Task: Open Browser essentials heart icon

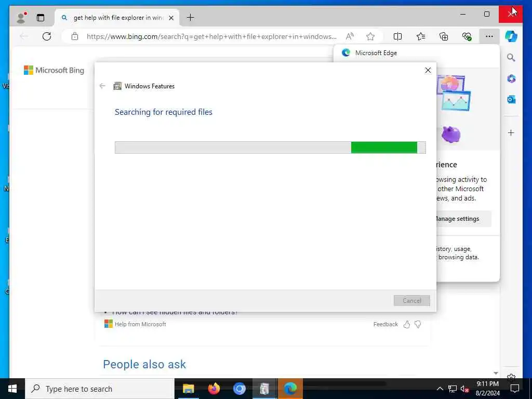Action: [x=467, y=36]
